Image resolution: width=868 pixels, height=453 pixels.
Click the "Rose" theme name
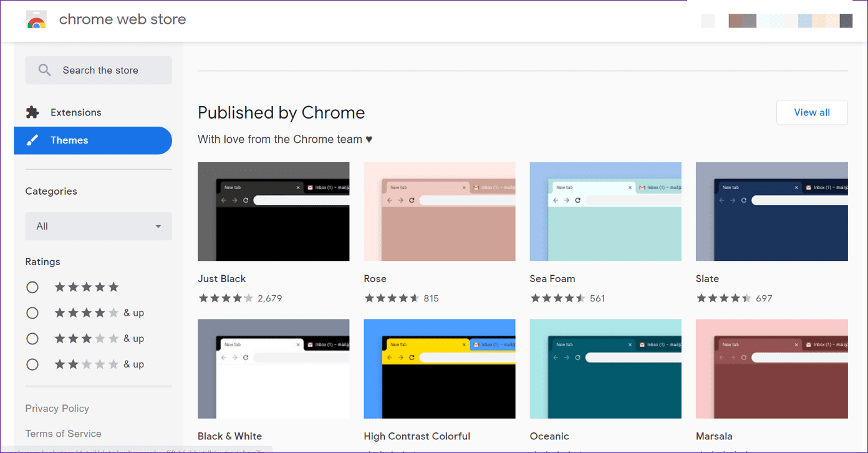coord(375,279)
